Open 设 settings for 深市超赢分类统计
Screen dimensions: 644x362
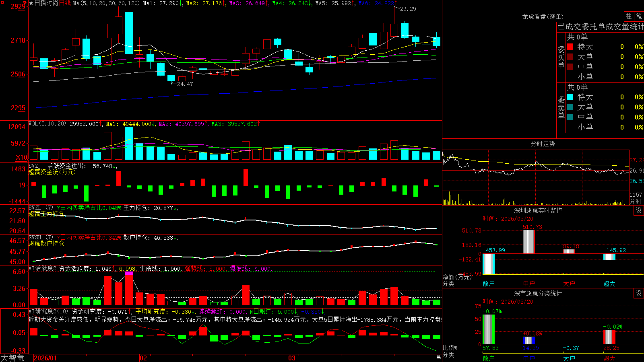tap(639, 293)
